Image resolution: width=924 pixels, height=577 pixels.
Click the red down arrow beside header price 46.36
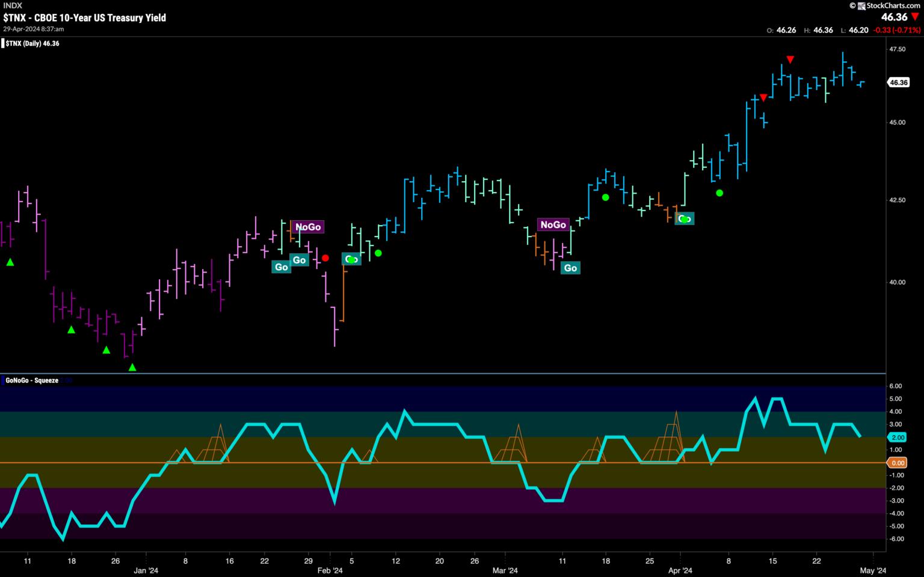click(915, 17)
